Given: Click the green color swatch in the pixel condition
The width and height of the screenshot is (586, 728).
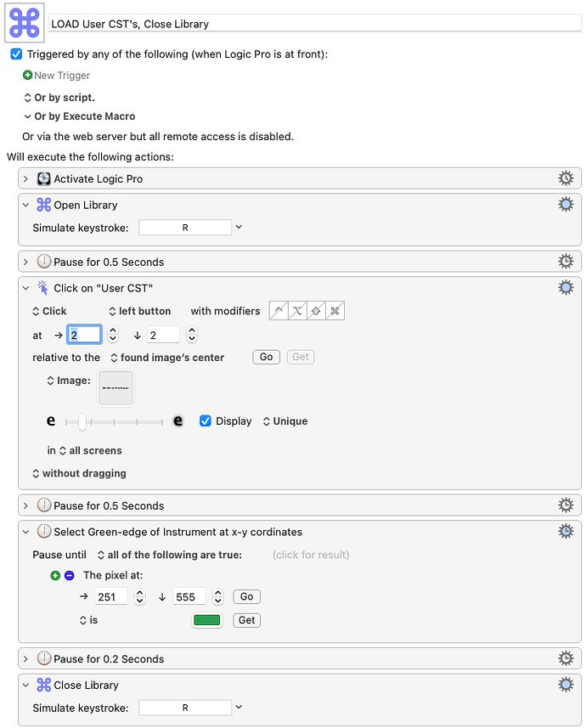Looking at the screenshot, I should [x=206, y=620].
